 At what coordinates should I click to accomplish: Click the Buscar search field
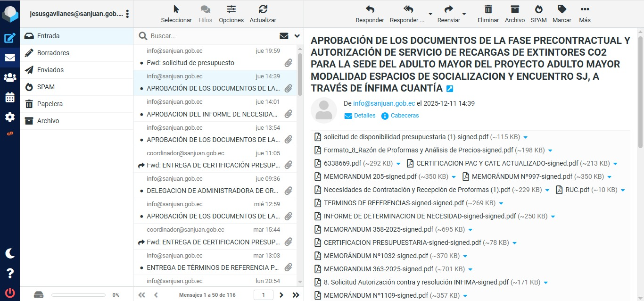point(212,36)
